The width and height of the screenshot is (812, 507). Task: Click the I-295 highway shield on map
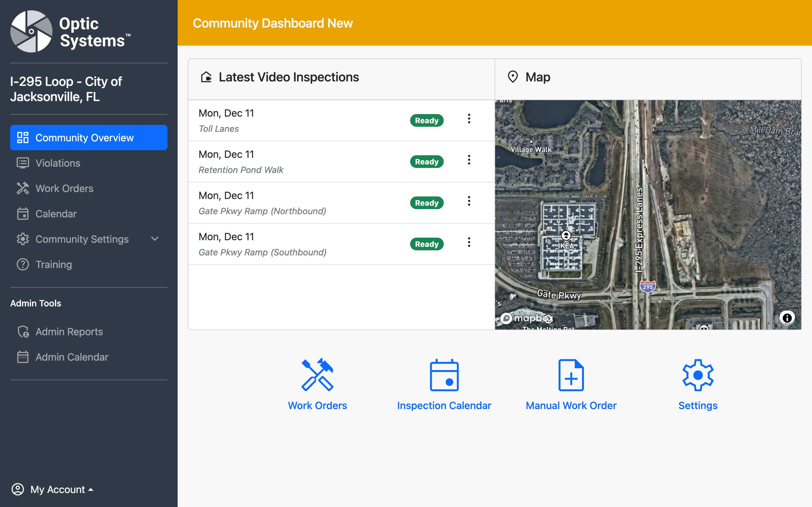coord(648,287)
